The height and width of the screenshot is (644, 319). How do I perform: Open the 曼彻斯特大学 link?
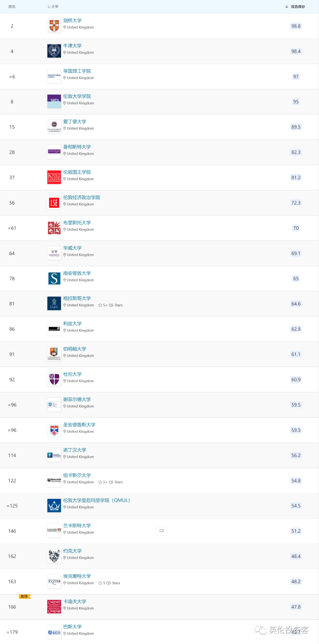click(77, 147)
